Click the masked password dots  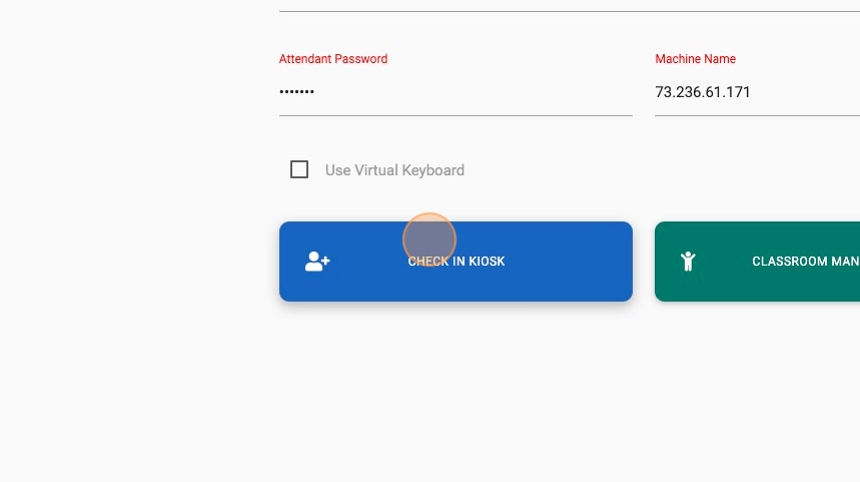point(297,92)
